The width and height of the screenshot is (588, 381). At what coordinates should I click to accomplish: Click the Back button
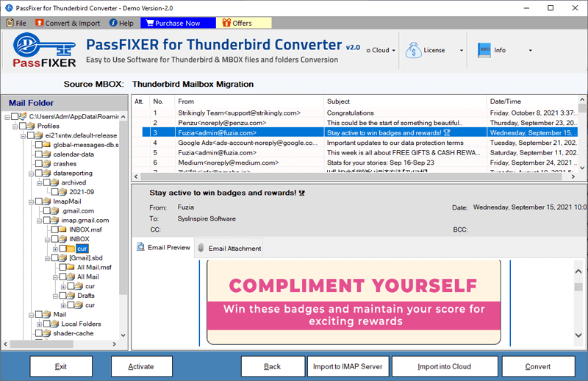(273, 366)
